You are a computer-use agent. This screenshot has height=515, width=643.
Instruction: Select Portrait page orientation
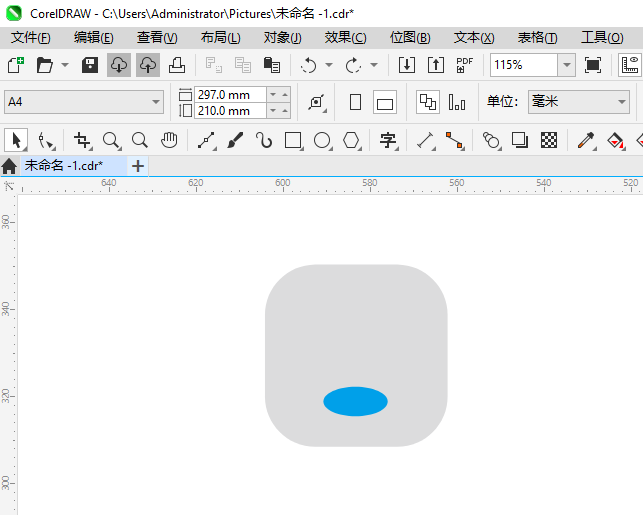pyautogui.click(x=356, y=102)
